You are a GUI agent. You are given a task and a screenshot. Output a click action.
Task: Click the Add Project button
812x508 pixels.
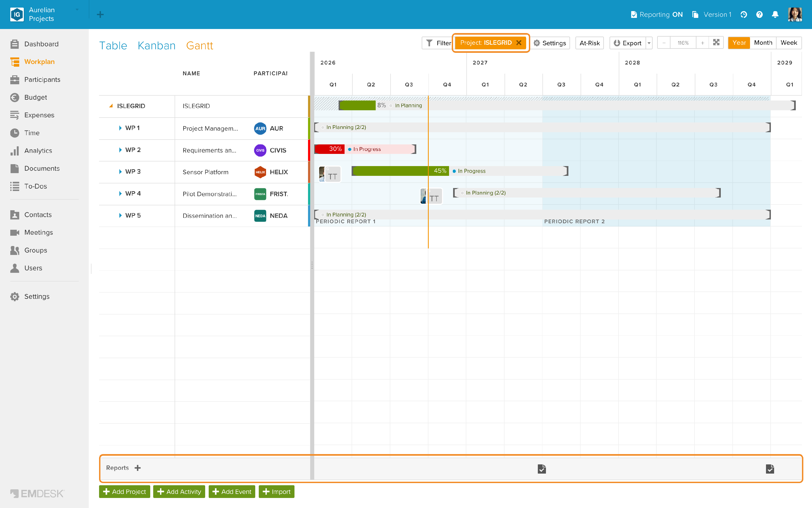coord(125,491)
